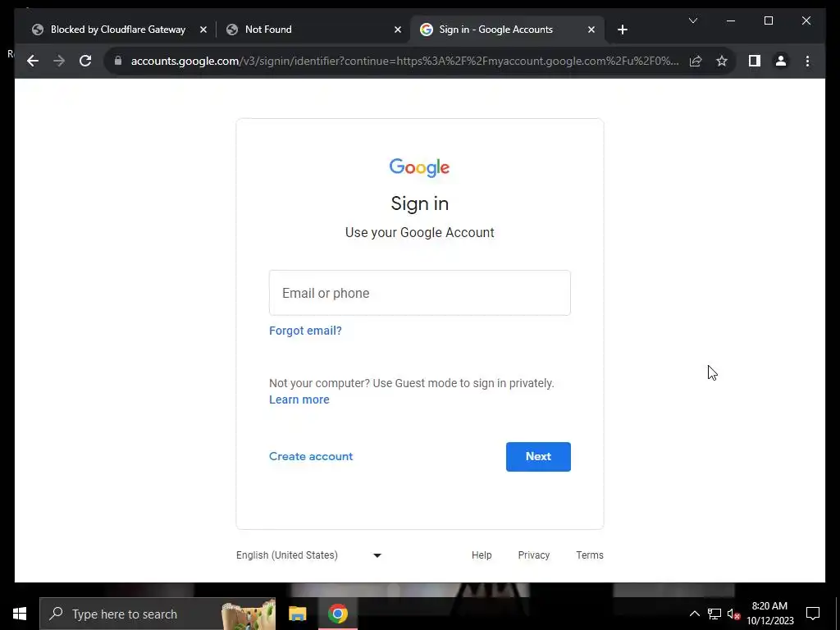
Task: Focus the Email or phone field
Action: (419, 293)
